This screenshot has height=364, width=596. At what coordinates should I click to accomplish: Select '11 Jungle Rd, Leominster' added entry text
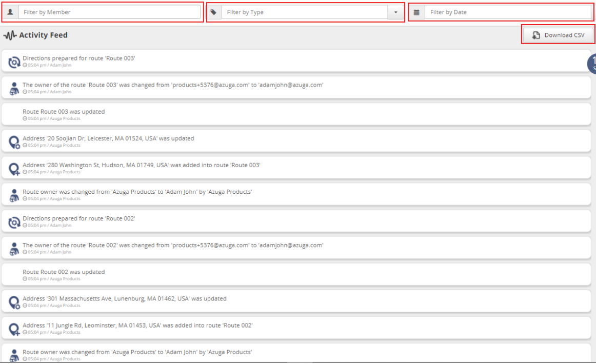point(137,325)
